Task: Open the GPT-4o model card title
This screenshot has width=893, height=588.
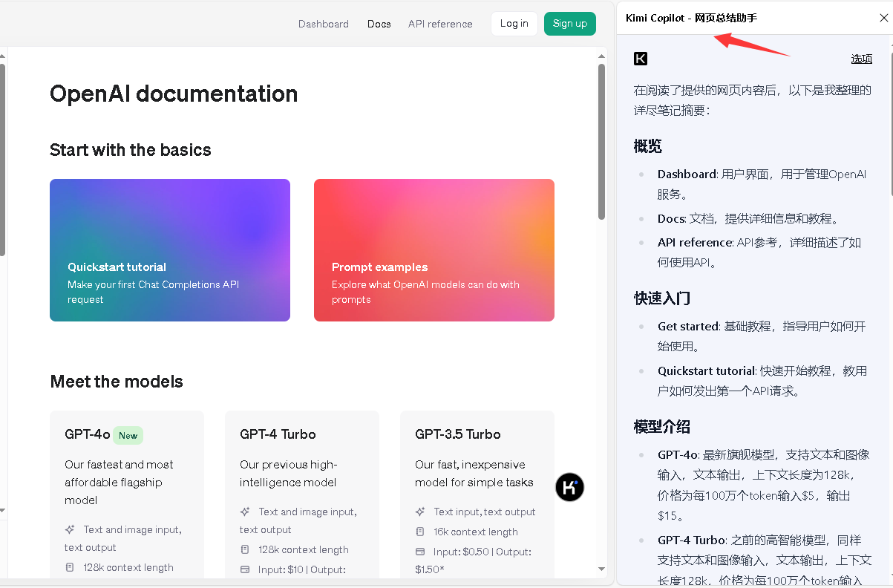Action: (x=88, y=434)
